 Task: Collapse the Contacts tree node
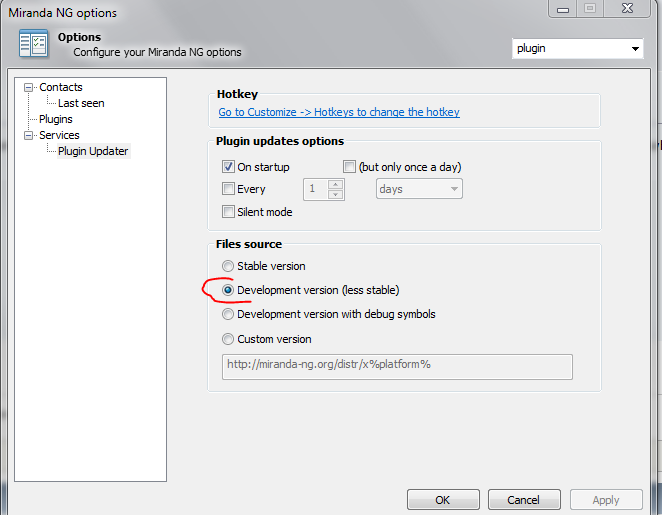28,87
